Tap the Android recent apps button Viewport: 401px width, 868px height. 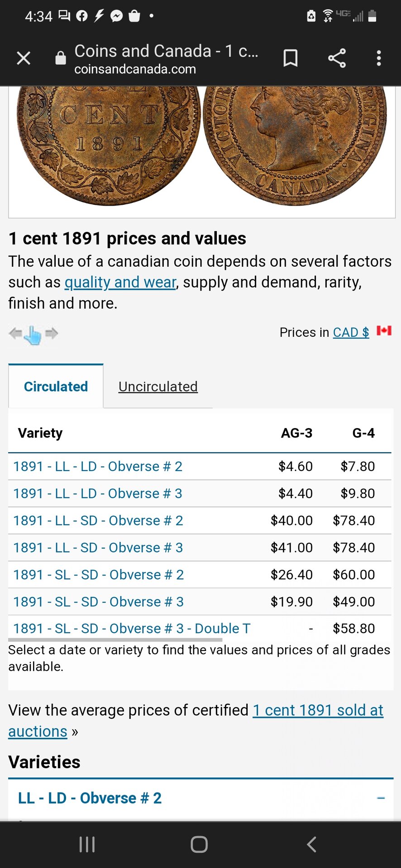[87, 844]
